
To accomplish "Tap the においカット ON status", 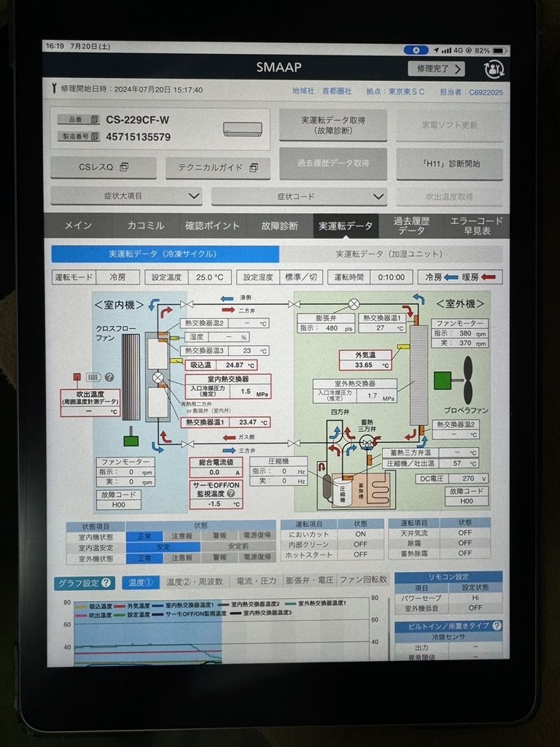I will 360,534.
